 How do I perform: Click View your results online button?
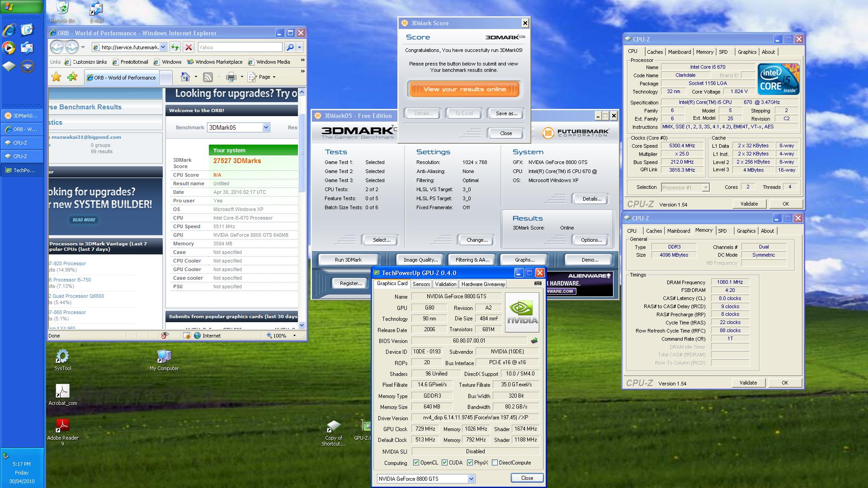click(464, 89)
